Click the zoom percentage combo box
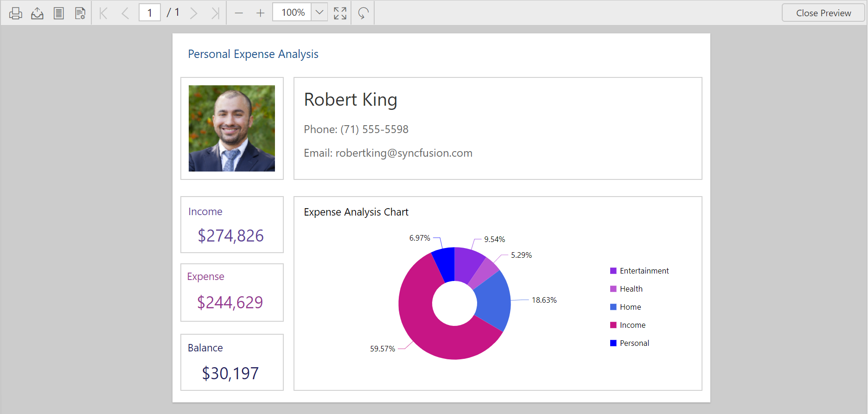 click(293, 13)
